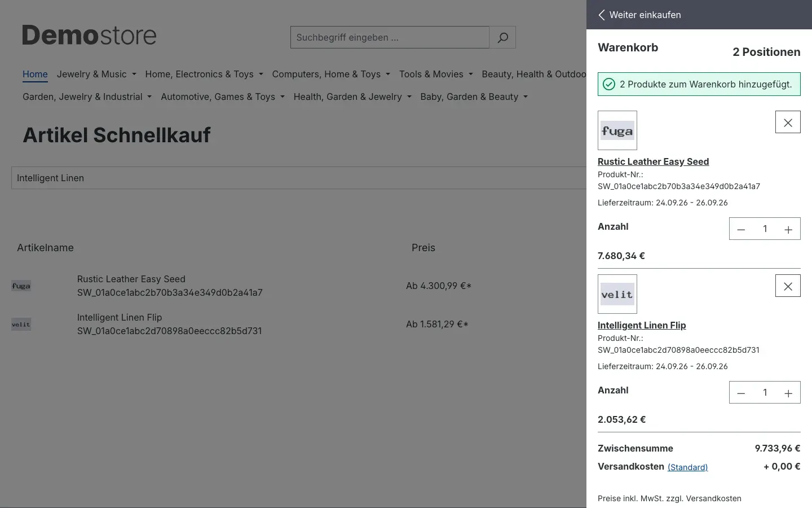Click the Artikelname column header

tap(45, 248)
